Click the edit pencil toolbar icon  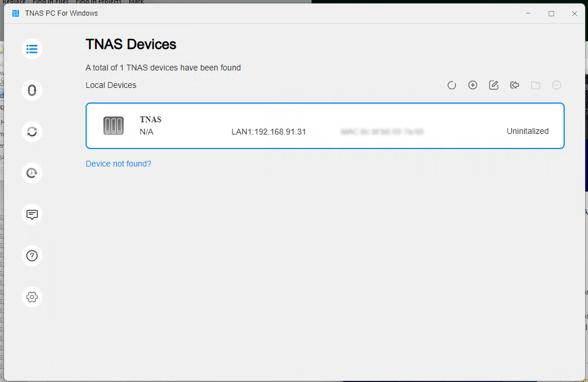(494, 85)
